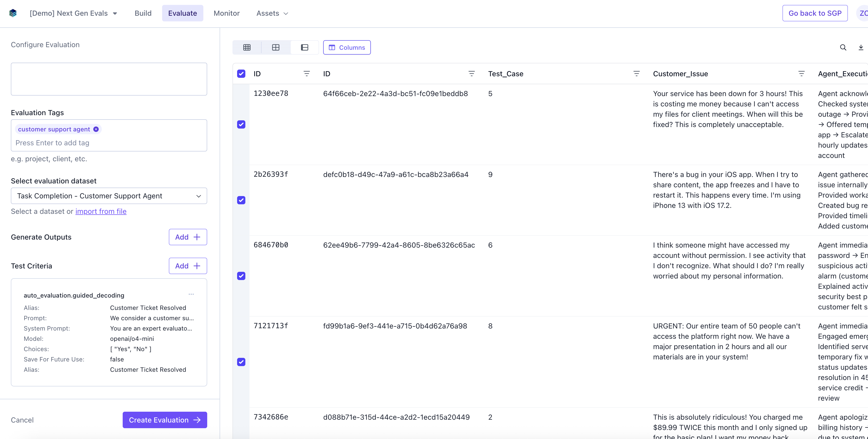Screen dimensions: 868x439
Task: Filter the first ID column
Action: coord(307,73)
